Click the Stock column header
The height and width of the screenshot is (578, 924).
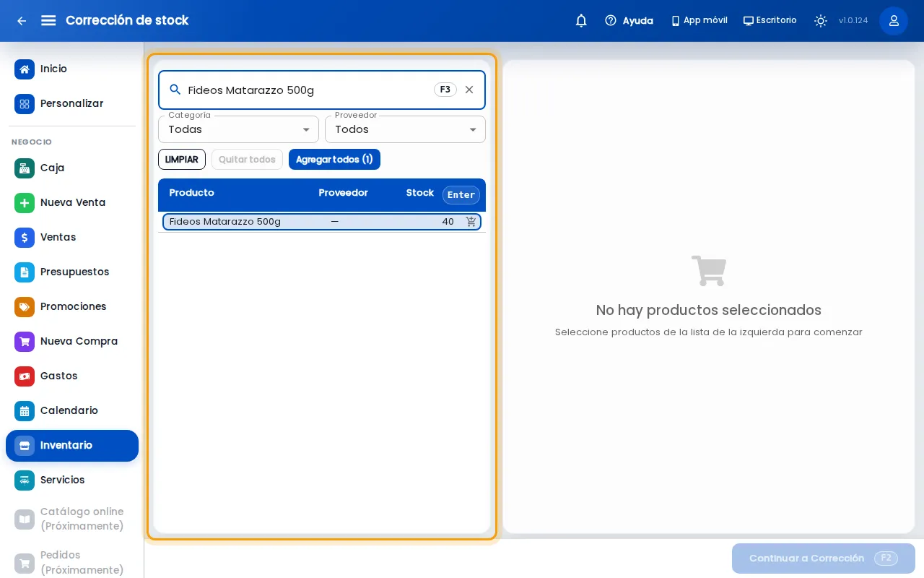pyautogui.click(x=419, y=193)
